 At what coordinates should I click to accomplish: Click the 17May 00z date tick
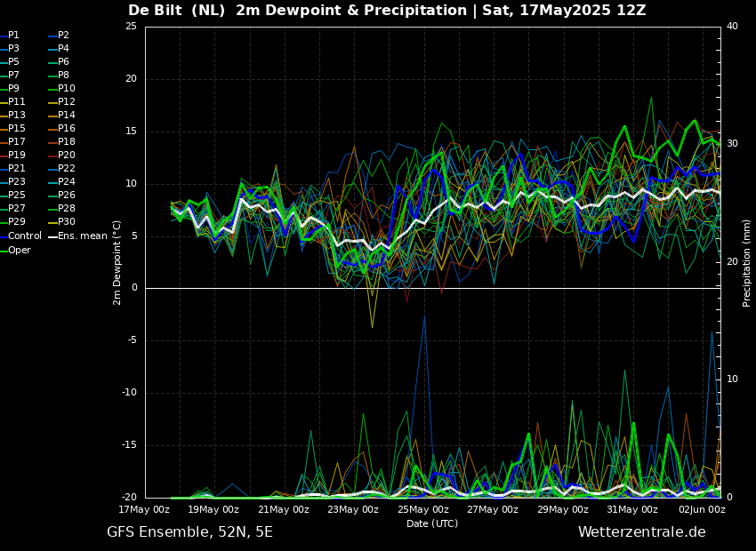(x=145, y=510)
